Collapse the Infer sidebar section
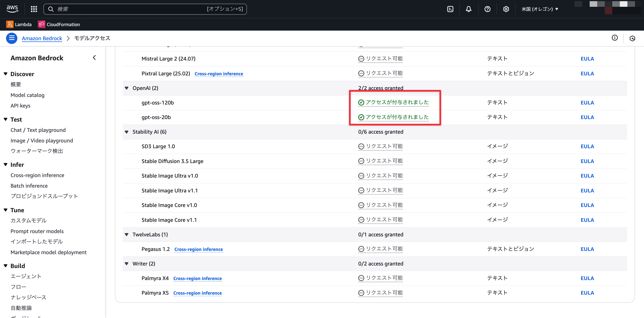 coord(6,165)
